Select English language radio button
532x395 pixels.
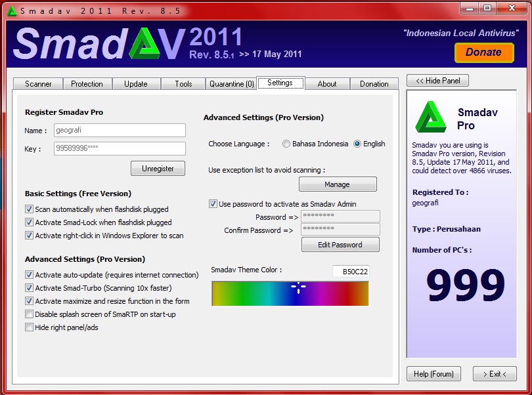[x=357, y=144]
